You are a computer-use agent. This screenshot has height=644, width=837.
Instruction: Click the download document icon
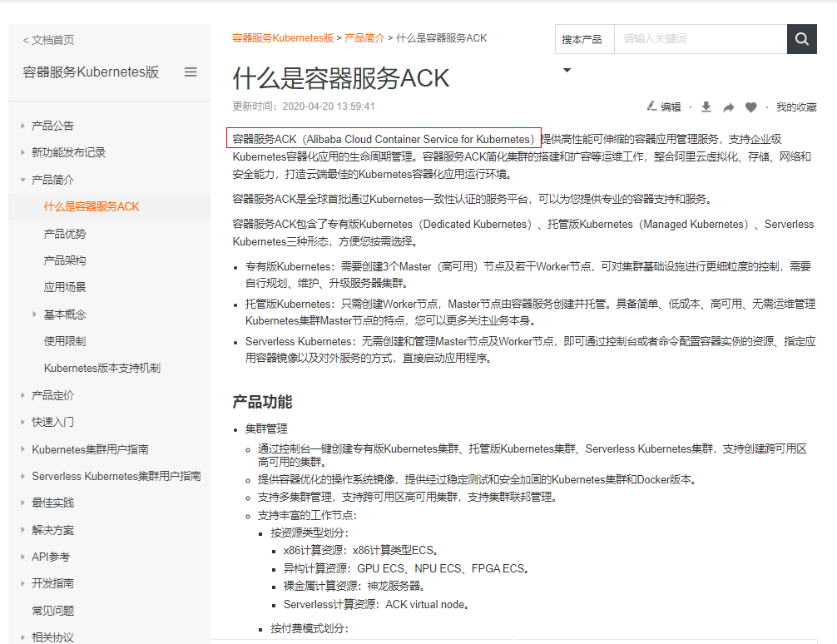pos(706,107)
